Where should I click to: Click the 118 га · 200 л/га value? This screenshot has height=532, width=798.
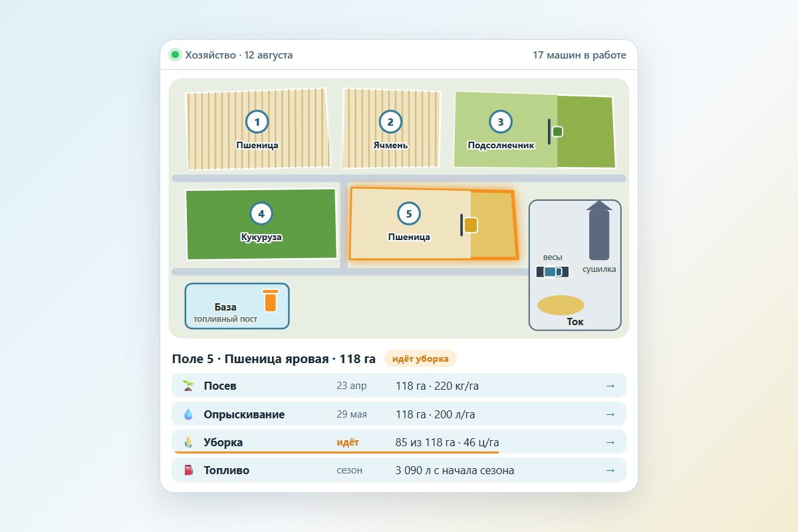(436, 414)
